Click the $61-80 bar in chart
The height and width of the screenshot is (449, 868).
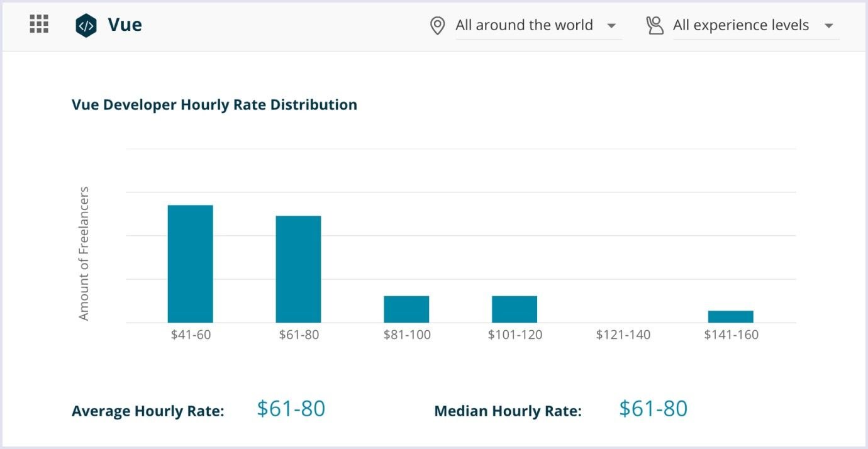click(298, 269)
